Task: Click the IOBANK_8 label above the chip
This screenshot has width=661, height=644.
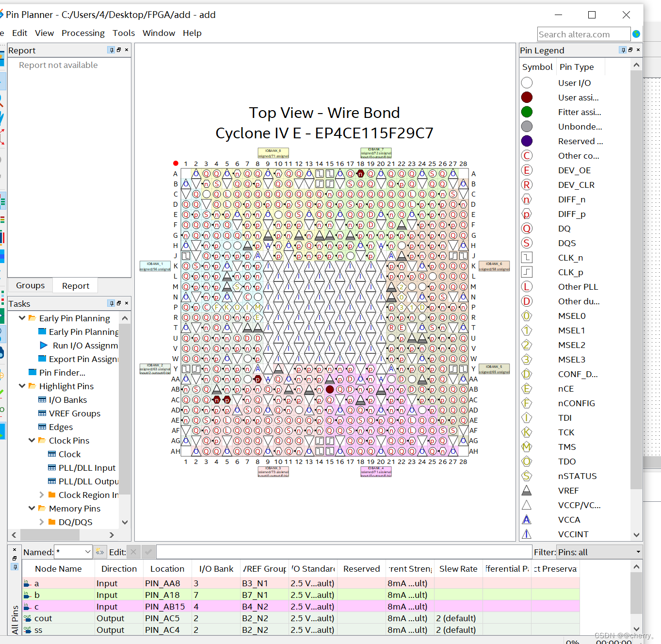Action: tap(273, 153)
